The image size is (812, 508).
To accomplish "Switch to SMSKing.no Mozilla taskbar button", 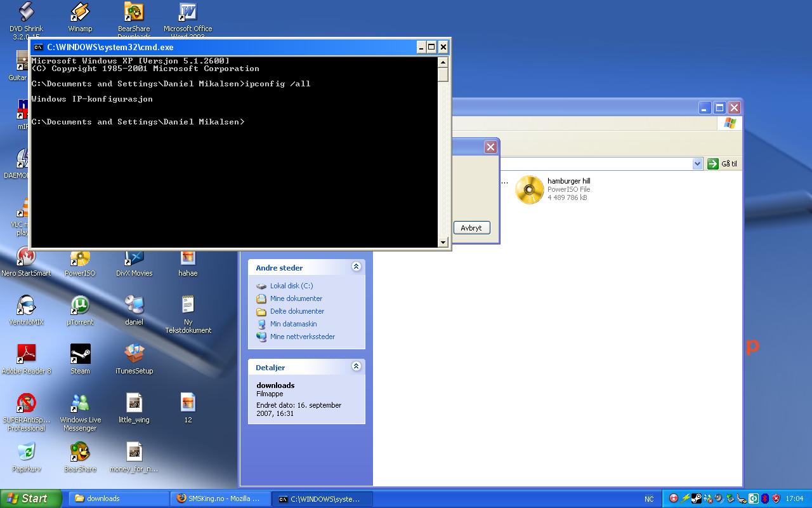I will click(x=221, y=499).
